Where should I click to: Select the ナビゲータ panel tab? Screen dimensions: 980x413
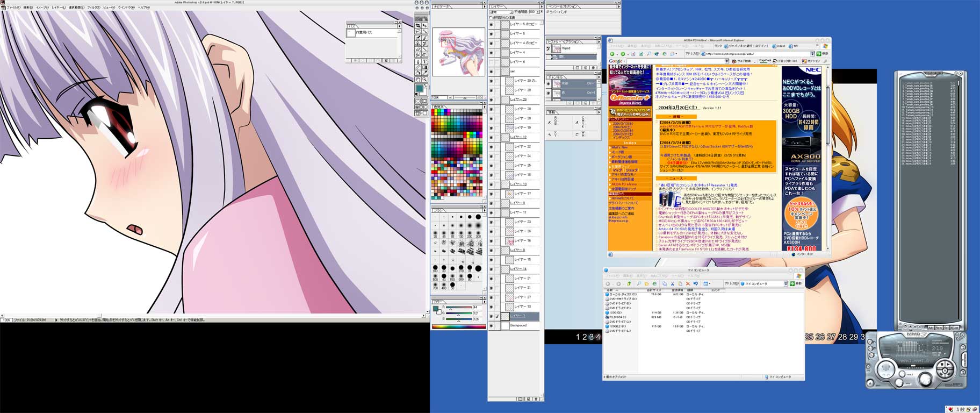coord(442,6)
